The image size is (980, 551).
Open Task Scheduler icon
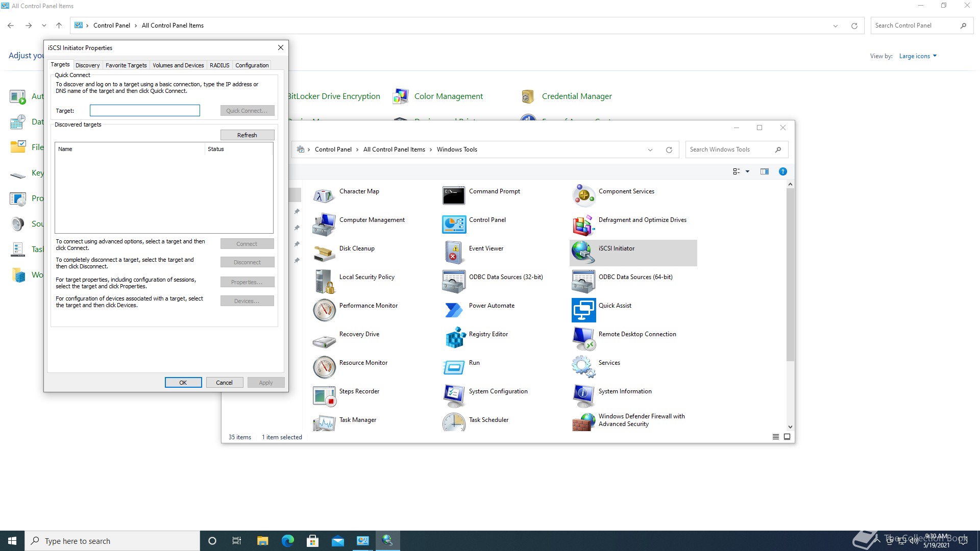[454, 422]
